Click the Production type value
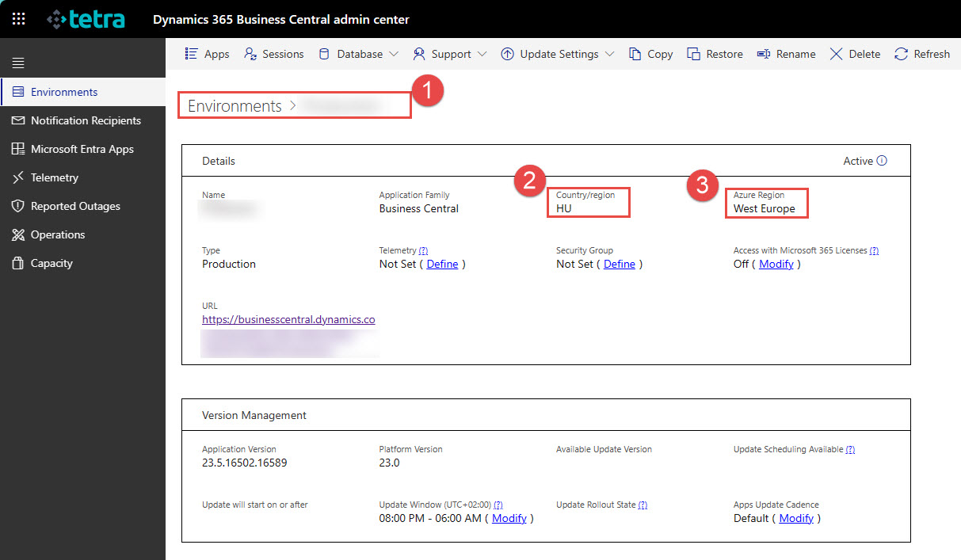Screen dimensions: 961x560 (229, 264)
